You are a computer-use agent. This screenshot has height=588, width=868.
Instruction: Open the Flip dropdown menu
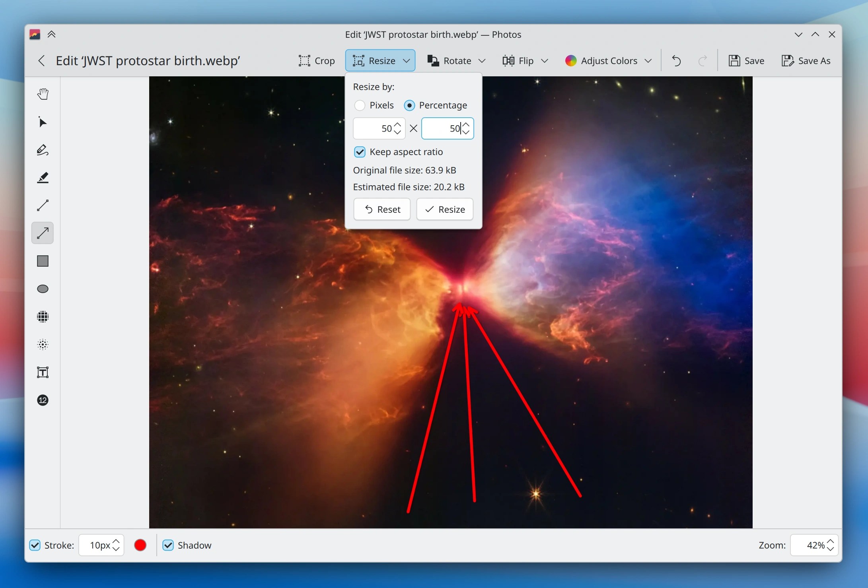tap(545, 61)
